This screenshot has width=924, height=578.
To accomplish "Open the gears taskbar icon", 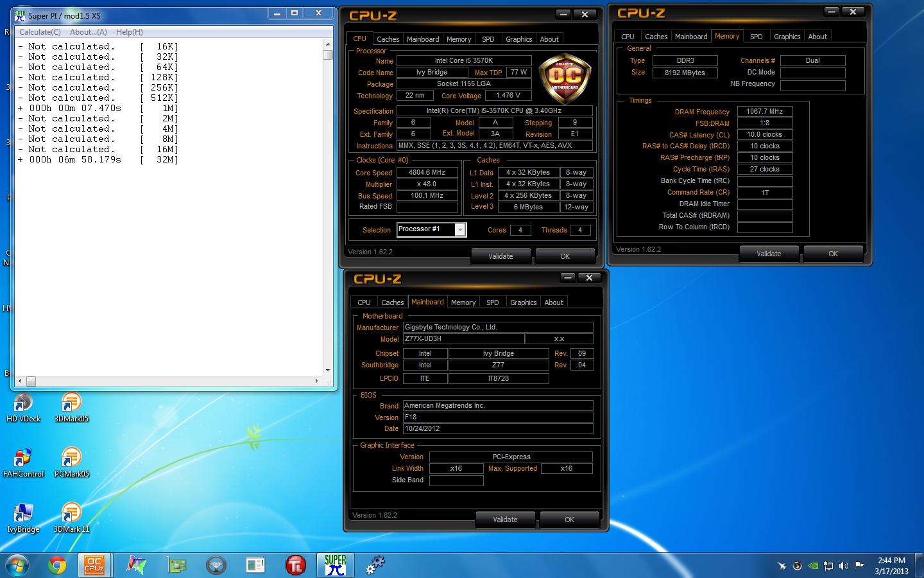I will pos(375,565).
